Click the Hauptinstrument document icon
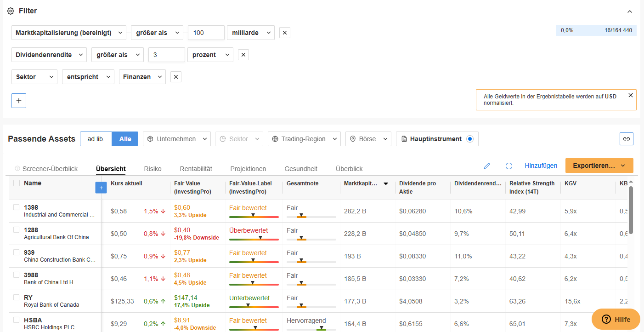 tap(404, 138)
